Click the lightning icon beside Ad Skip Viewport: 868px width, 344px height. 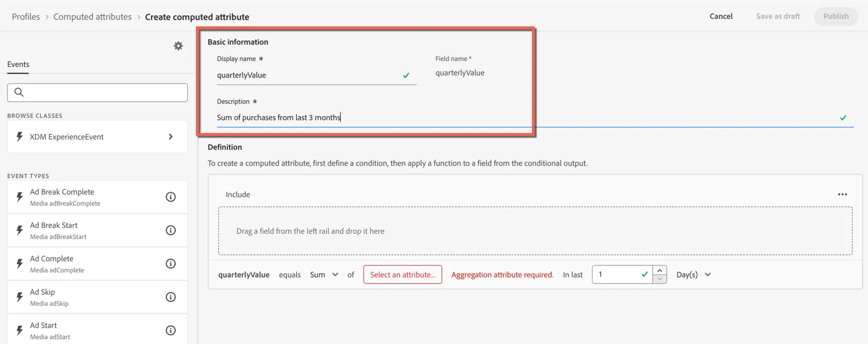pyautogui.click(x=19, y=297)
